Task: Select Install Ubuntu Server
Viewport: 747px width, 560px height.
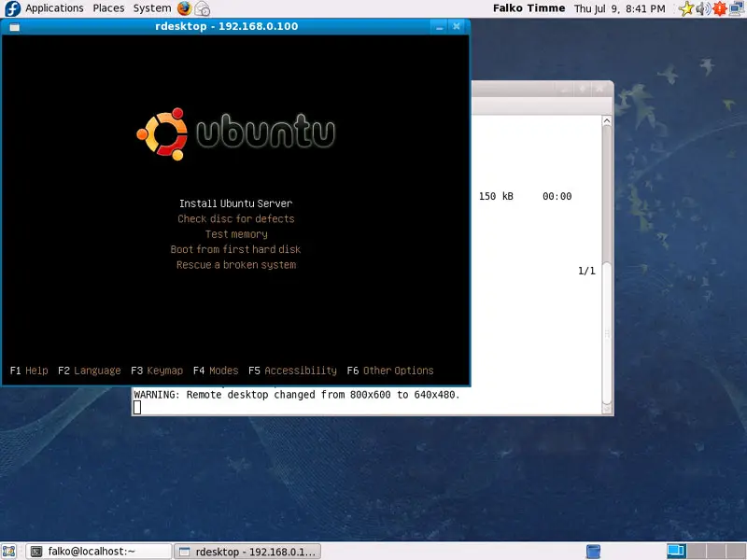Action: pos(236,203)
